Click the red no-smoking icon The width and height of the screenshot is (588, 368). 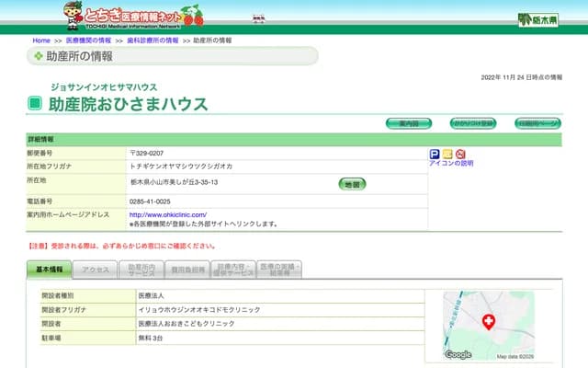pos(460,154)
